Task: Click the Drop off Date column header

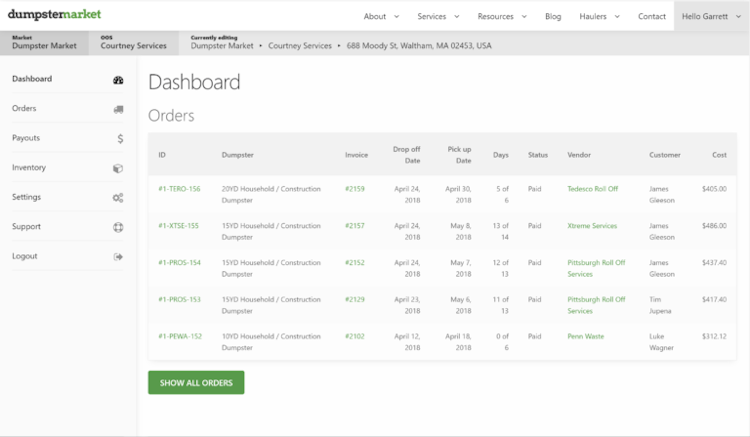Action: click(406, 155)
